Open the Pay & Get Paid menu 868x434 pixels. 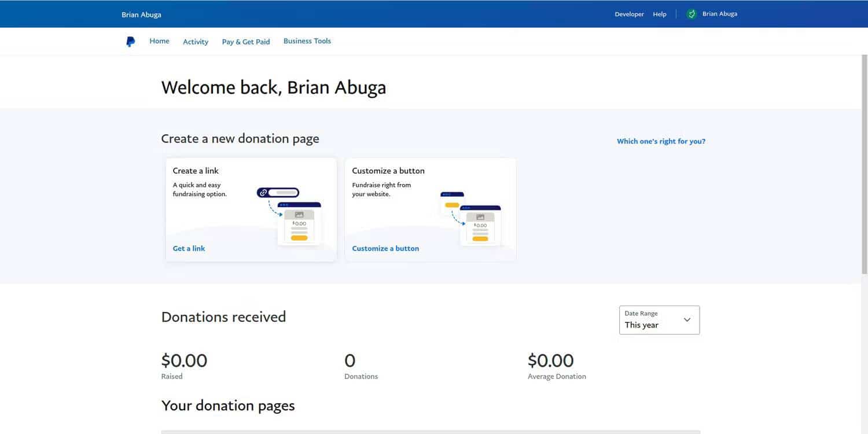click(245, 41)
